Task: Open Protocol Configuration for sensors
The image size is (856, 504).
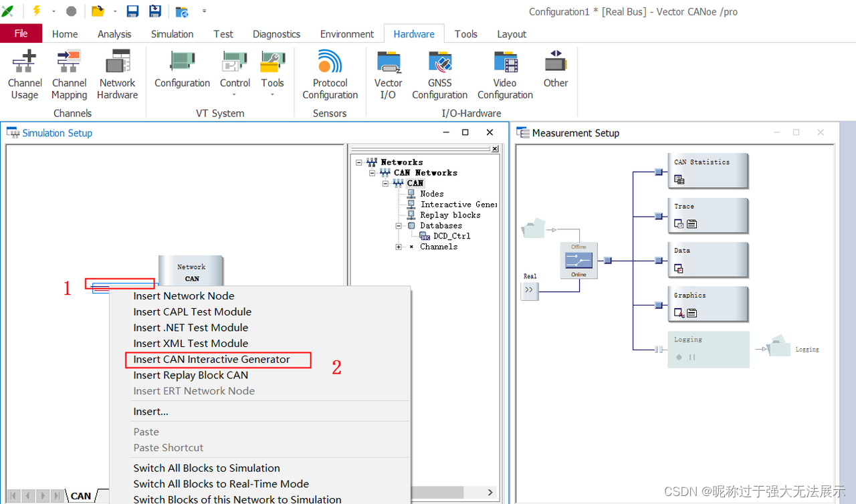Action: pyautogui.click(x=330, y=75)
